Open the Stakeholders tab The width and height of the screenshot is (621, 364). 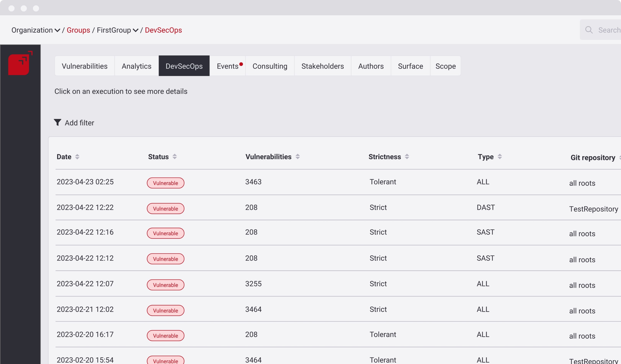pyautogui.click(x=323, y=66)
